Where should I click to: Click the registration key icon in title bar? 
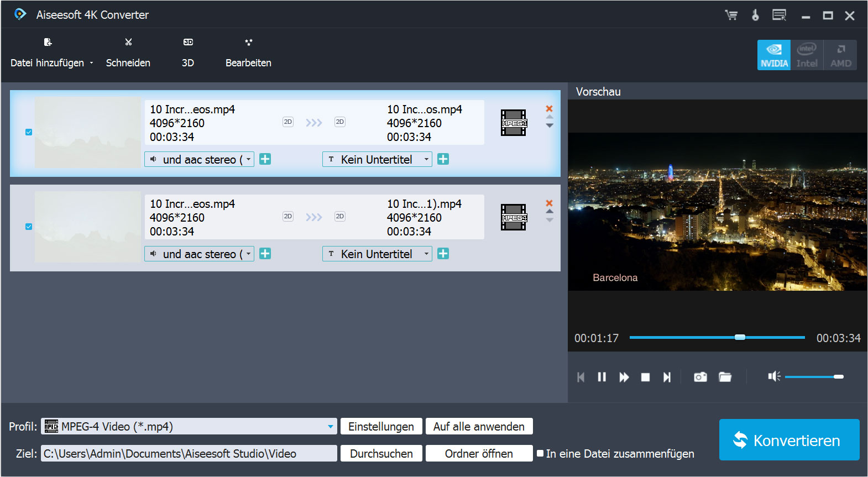(x=755, y=15)
